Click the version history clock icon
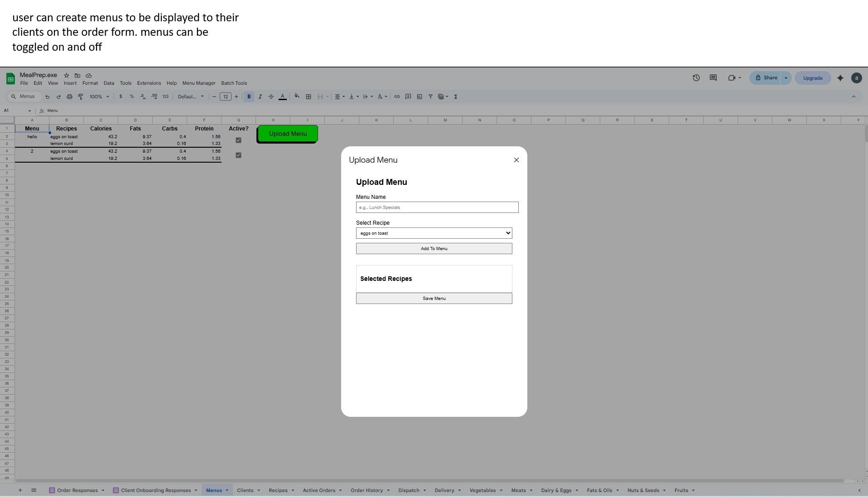The width and height of the screenshot is (868, 497). click(696, 78)
